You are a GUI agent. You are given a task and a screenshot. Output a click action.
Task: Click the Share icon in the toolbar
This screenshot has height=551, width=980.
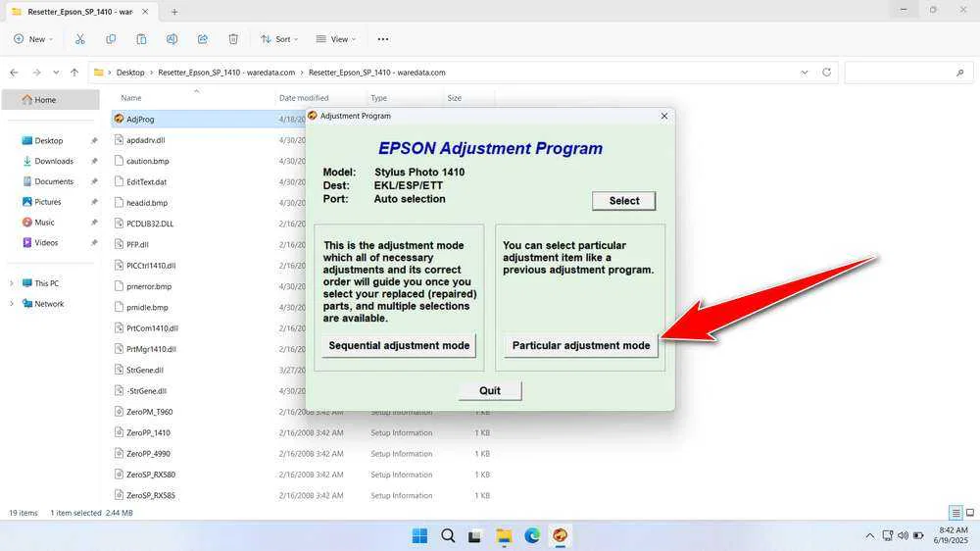203,39
